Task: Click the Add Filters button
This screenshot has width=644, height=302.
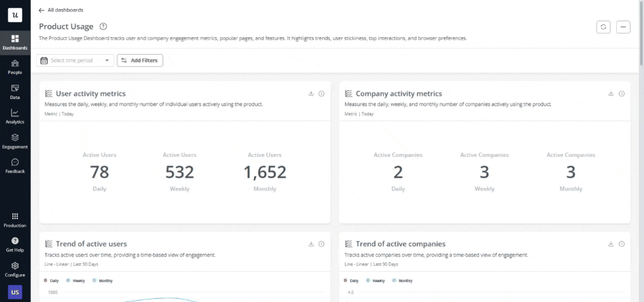Action: (x=140, y=61)
